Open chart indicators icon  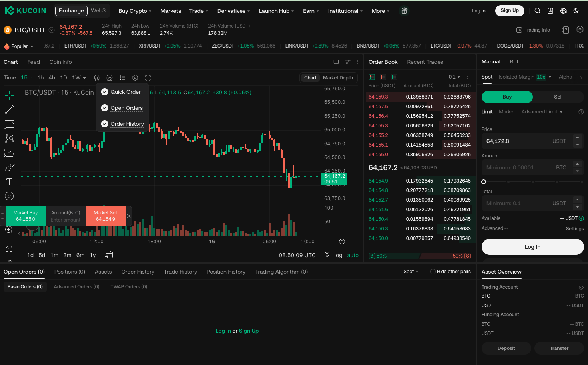pos(110,78)
